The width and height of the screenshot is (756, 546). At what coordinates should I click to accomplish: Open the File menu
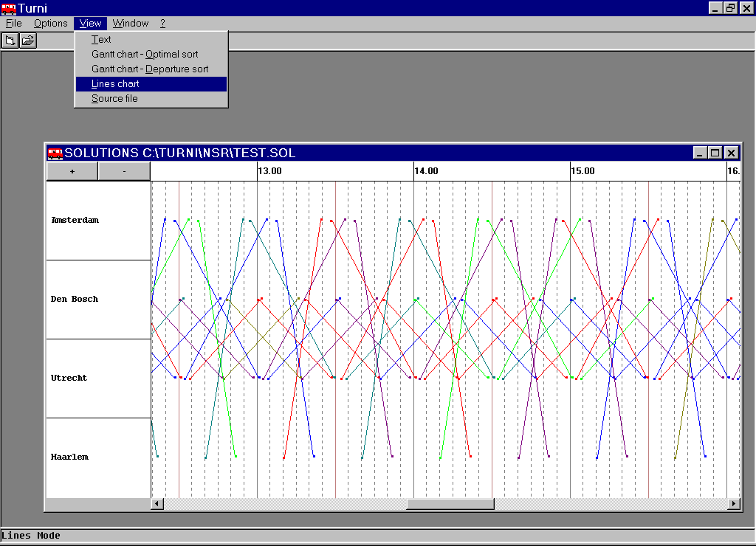[x=14, y=23]
